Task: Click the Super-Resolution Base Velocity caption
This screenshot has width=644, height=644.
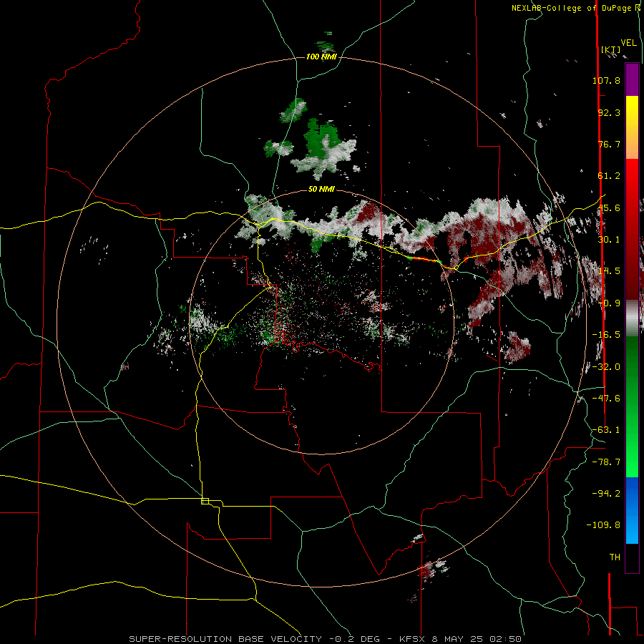Action: coord(325,639)
